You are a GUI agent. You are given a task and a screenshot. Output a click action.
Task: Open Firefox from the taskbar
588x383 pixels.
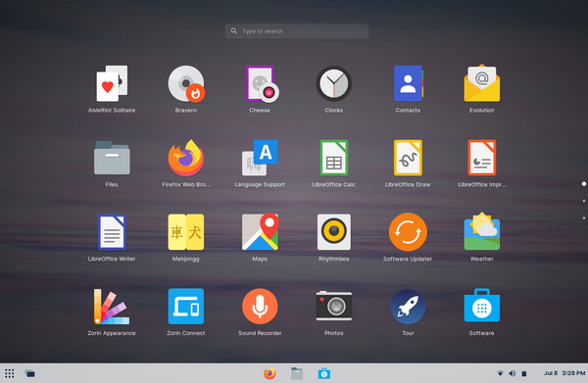269,373
